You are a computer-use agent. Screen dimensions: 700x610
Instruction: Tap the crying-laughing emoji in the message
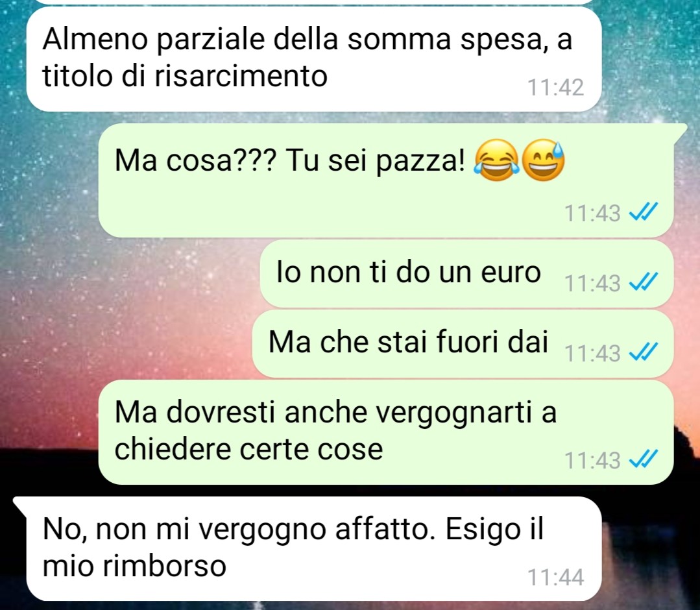496,160
